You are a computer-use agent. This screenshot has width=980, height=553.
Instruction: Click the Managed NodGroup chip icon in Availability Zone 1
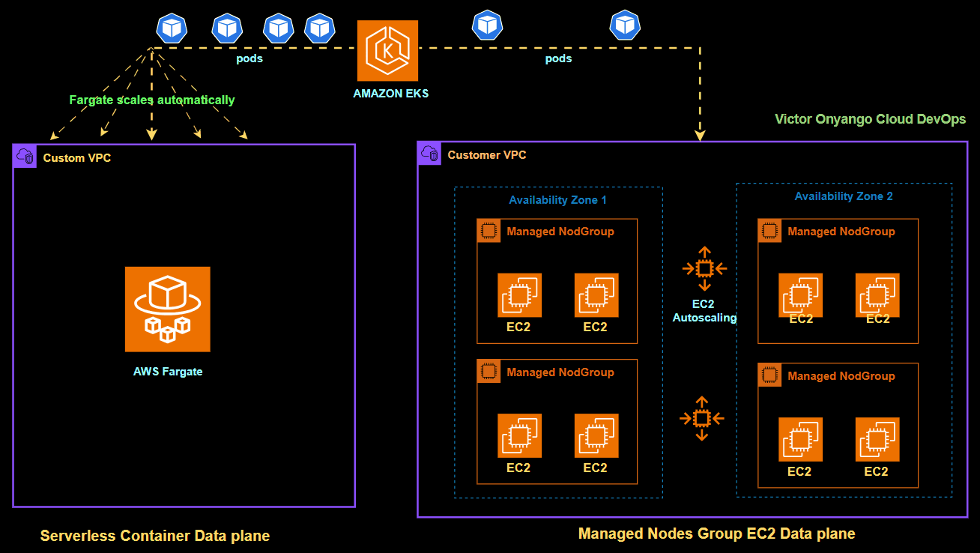489,231
